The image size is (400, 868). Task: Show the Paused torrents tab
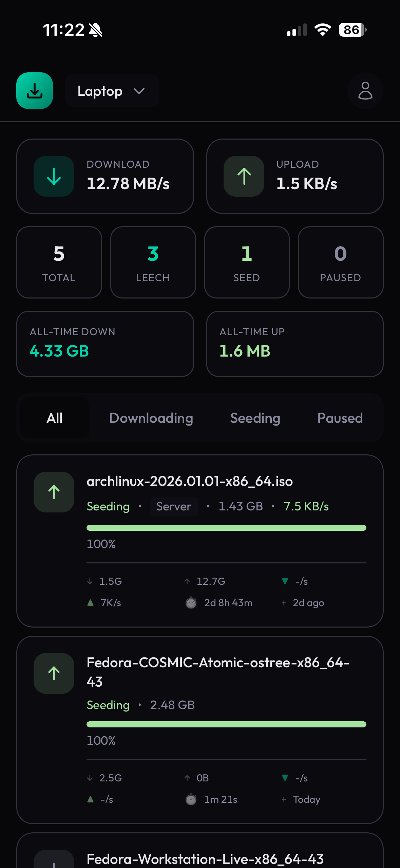pyautogui.click(x=340, y=418)
